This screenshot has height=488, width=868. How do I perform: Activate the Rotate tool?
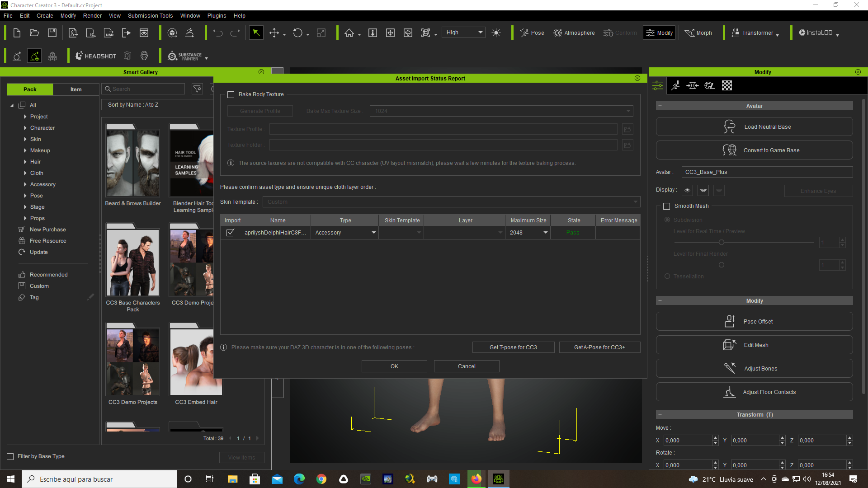297,33
